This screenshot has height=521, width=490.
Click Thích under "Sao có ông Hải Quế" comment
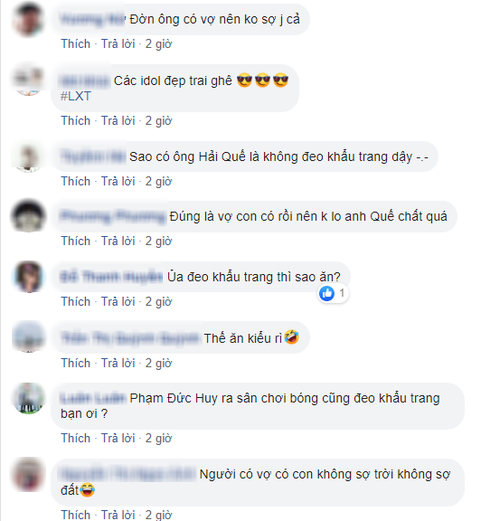point(76,181)
